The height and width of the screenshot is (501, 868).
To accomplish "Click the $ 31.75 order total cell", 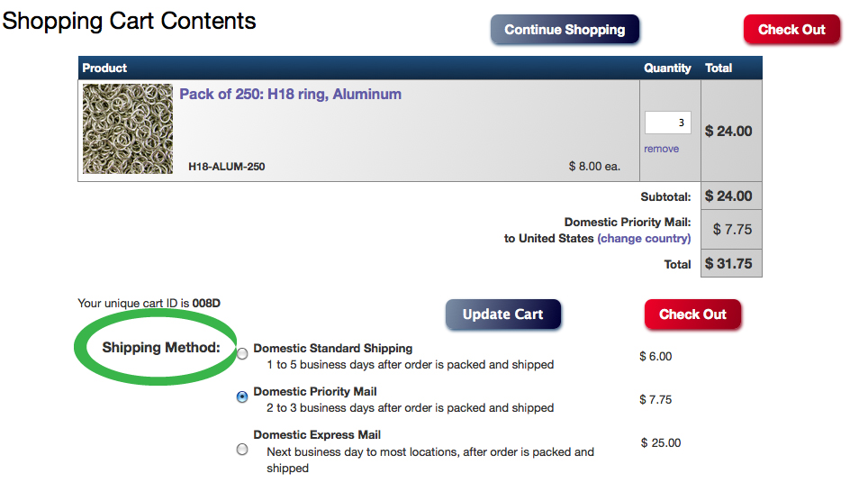I will click(x=731, y=263).
